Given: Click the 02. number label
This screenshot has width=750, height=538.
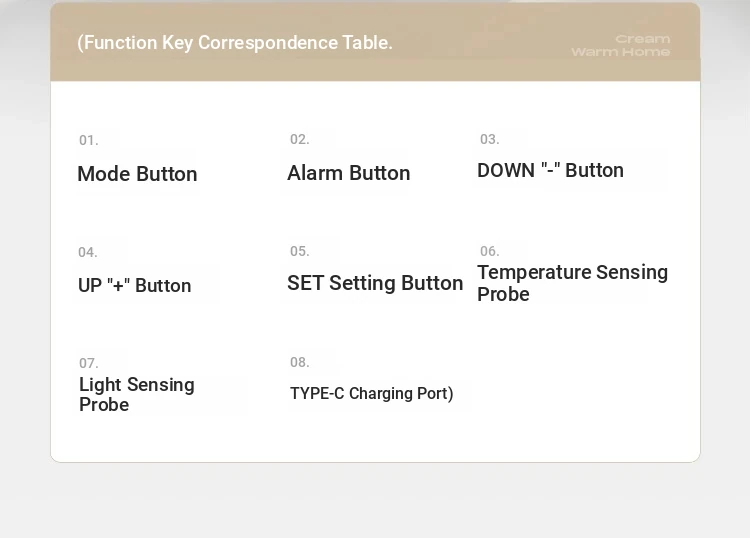Looking at the screenshot, I should tap(300, 139).
